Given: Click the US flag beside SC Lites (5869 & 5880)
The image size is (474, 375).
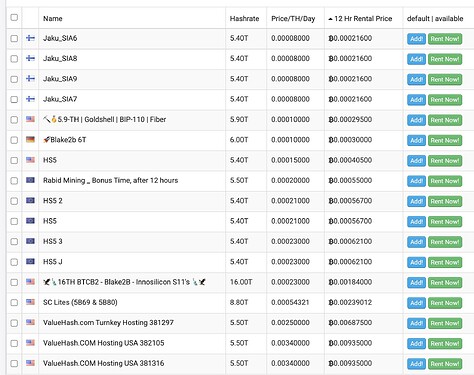Looking at the screenshot, I should point(30,302).
